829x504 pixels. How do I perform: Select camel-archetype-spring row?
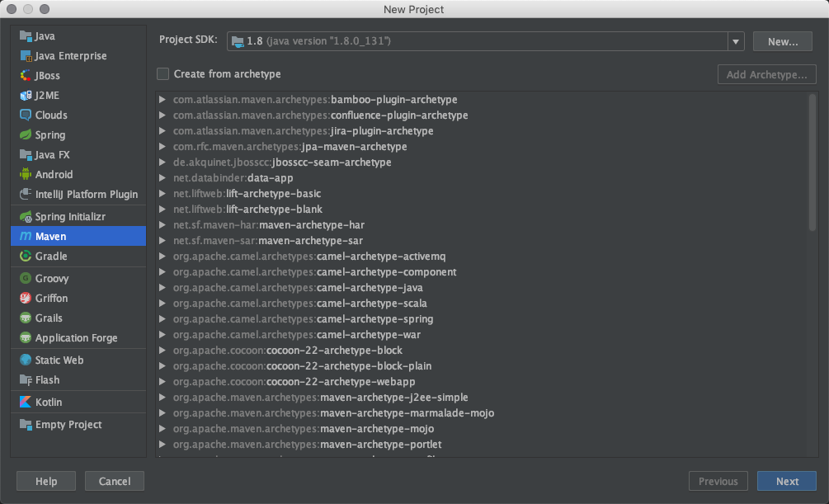[x=481, y=319]
